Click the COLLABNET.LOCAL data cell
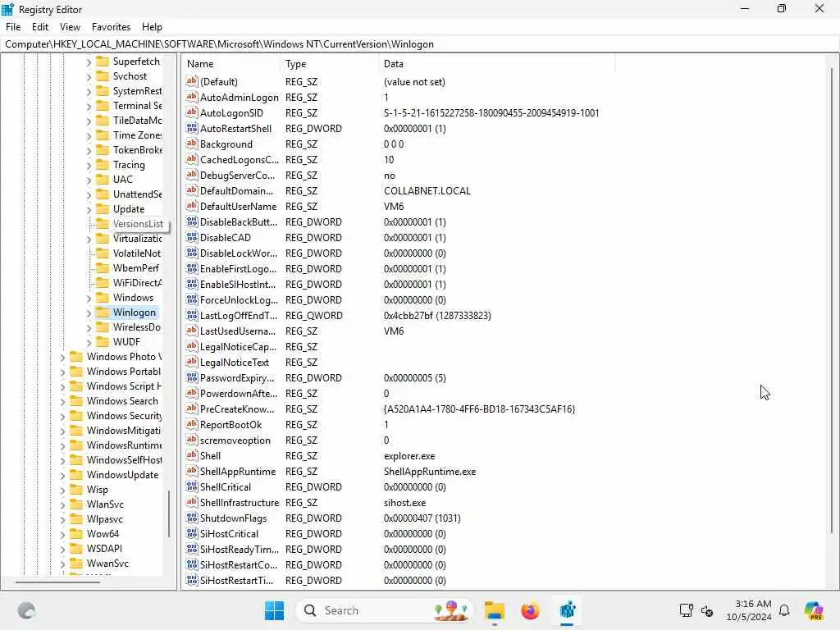The width and height of the screenshot is (840, 630). tap(427, 190)
